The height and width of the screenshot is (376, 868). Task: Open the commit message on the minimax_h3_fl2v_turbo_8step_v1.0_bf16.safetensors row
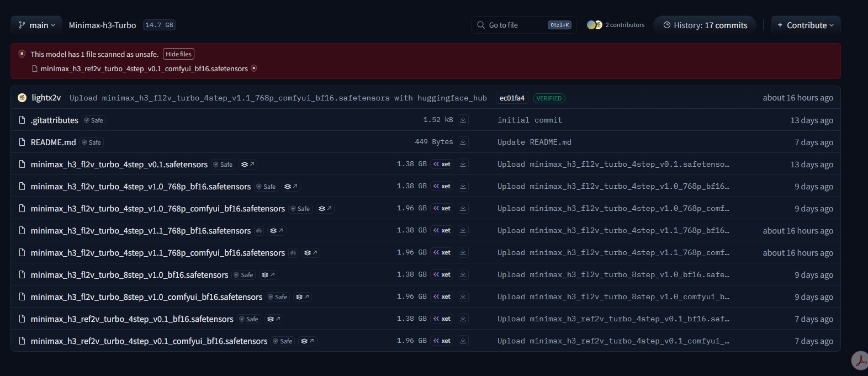613,274
